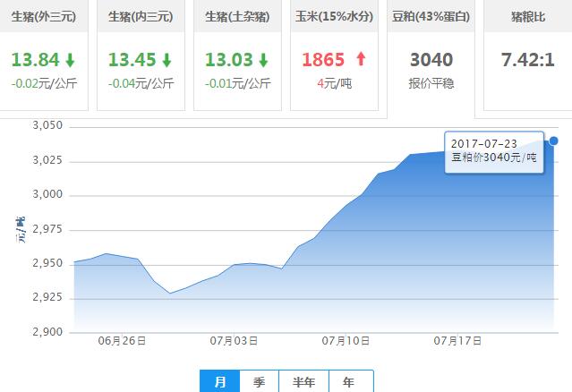Click the 3040 soybean meal price value
The height and width of the screenshot is (392, 572).
[x=431, y=60]
